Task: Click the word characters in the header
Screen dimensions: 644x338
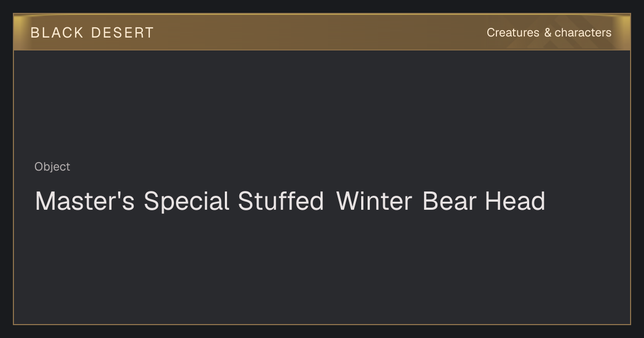Action: click(x=583, y=33)
